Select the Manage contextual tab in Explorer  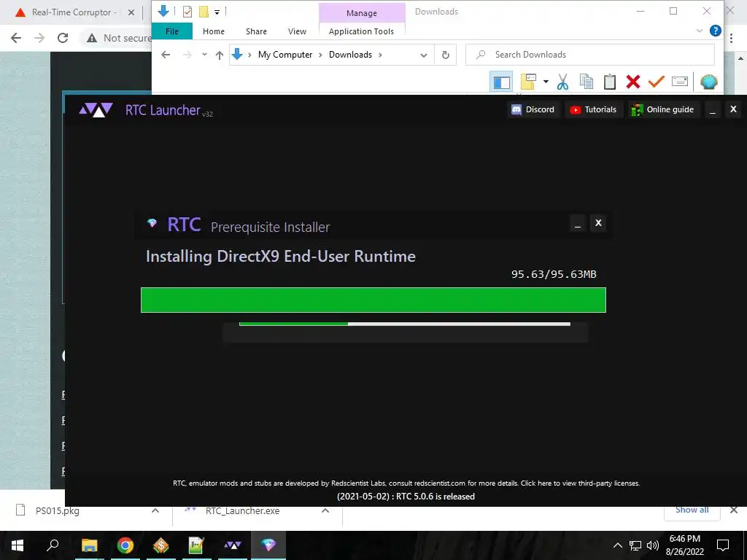(x=362, y=13)
